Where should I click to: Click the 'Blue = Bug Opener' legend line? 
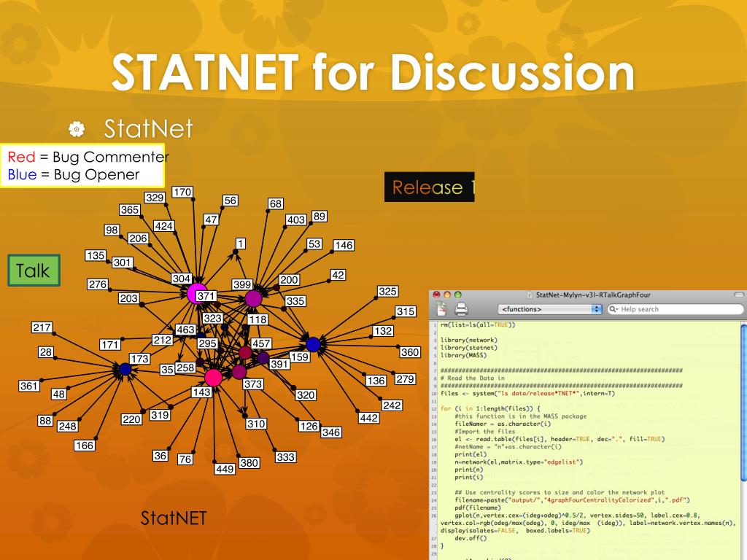point(74,175)
